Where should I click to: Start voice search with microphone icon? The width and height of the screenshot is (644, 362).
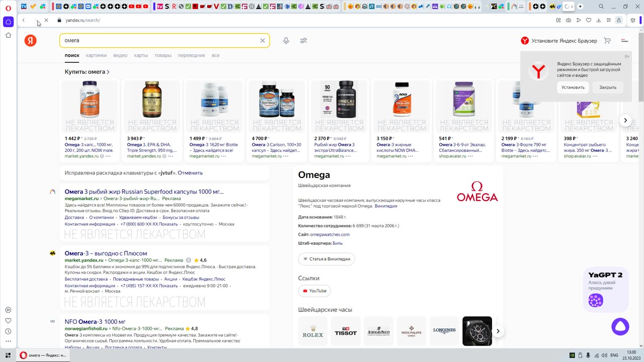[x=286, y=40]
